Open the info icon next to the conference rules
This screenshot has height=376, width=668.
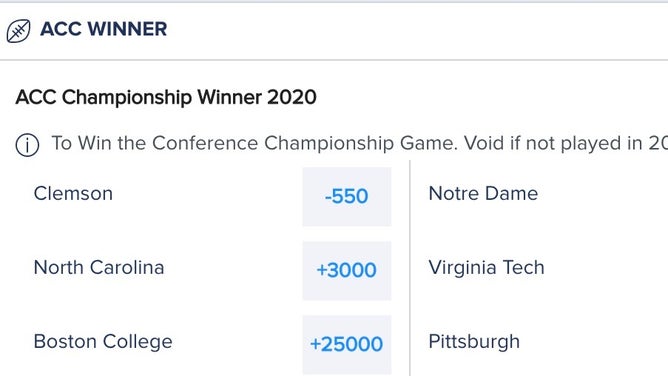point(27,145)
